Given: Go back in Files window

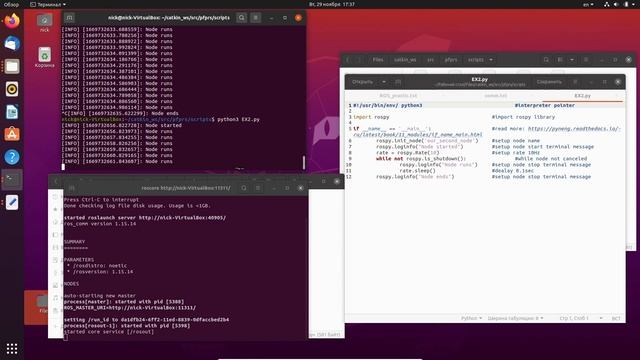Looking at the screenshot, I should [348, 60].
